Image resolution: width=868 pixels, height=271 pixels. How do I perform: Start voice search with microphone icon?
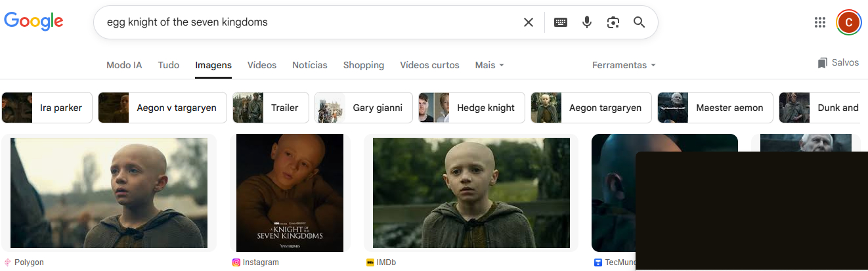(x=586, y=22)
